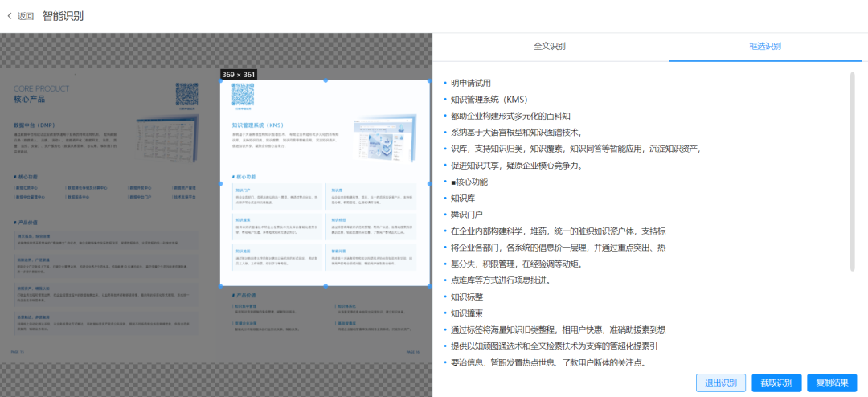
Task: Click the bottom-middle handle of the selection box
Action: (x=325, y=286)
